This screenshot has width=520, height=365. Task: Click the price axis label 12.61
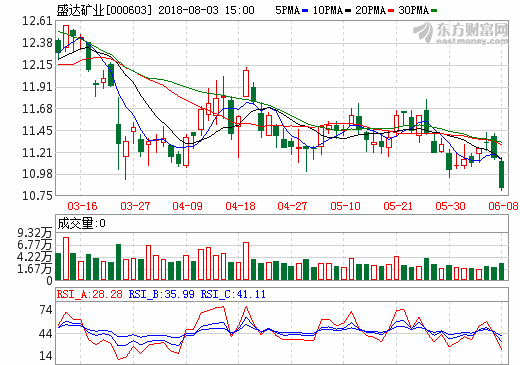coord(37,21)
